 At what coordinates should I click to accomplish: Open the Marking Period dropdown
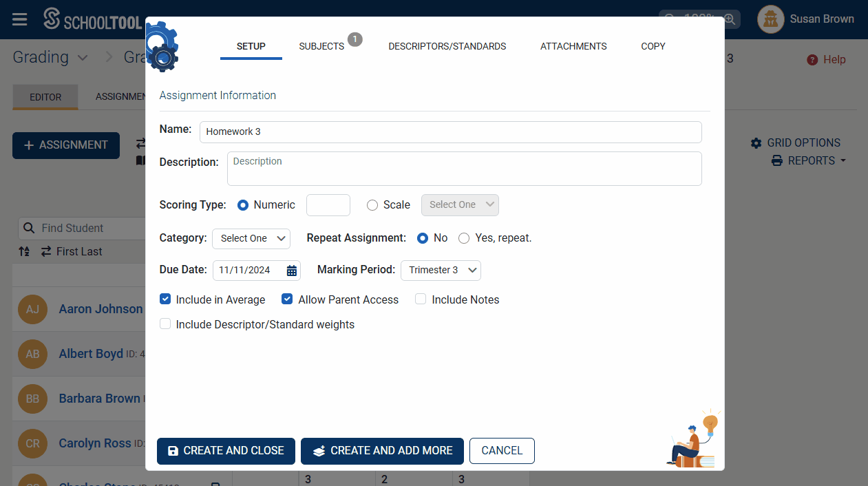pyautogui.click(x=441, y=271)
